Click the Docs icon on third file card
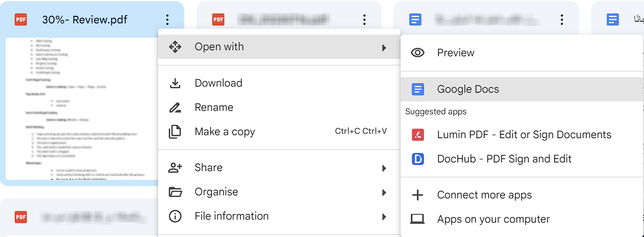This screenshot has width=644, height=237. (415, 19)
